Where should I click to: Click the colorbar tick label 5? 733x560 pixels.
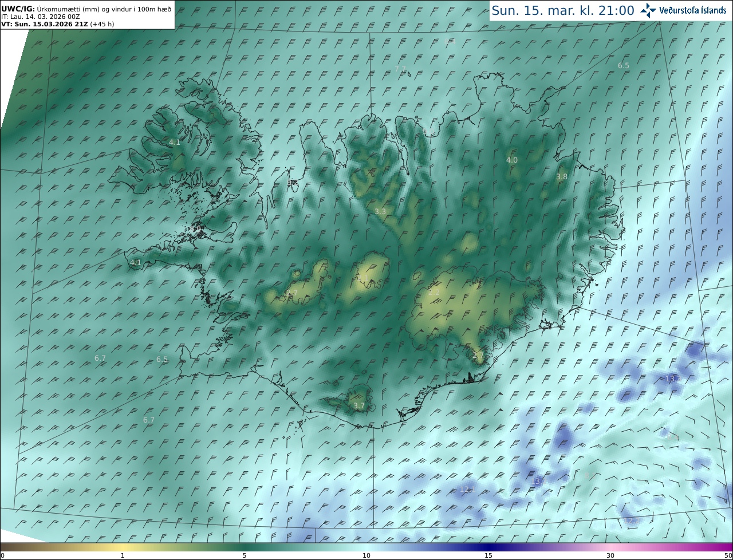245,555
